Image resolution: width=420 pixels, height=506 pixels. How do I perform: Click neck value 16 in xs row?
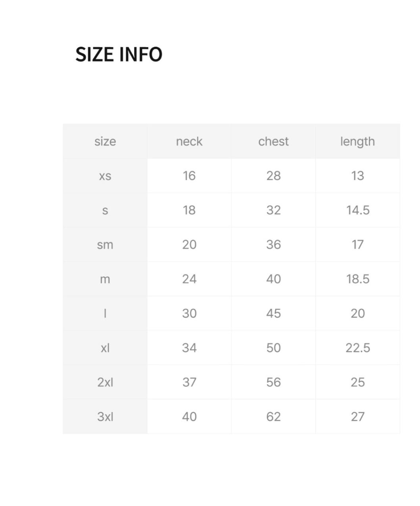point(189,176)
